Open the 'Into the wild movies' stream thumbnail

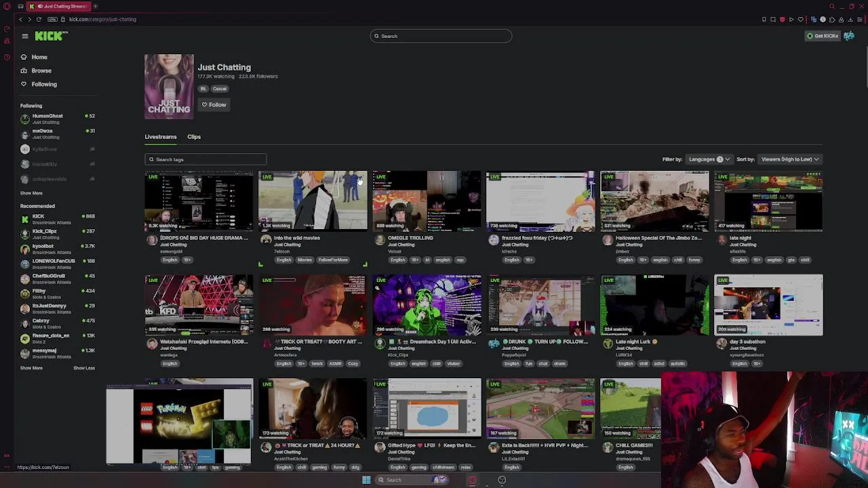[x=313, y=201]
